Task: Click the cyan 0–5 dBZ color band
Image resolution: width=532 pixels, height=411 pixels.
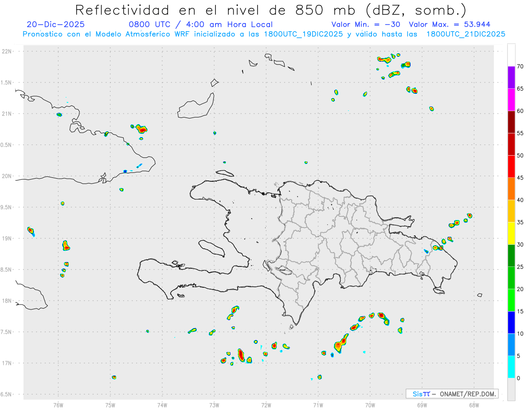Action: pyautogui.click(x=511, y=367)
